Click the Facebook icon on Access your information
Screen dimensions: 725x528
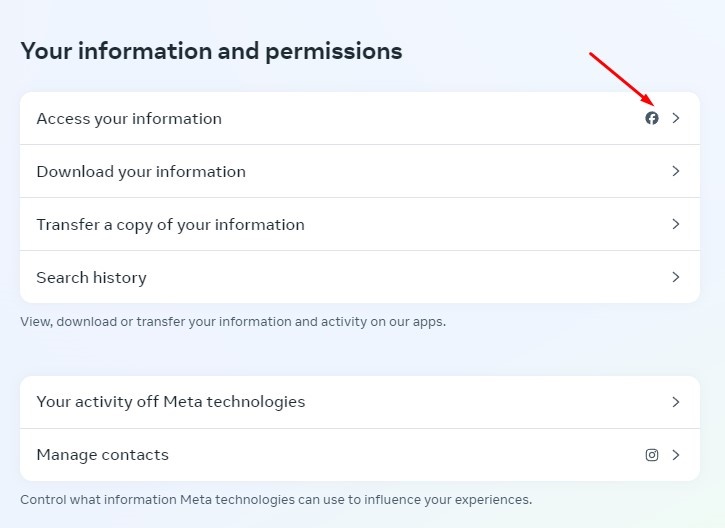[652, 118]
